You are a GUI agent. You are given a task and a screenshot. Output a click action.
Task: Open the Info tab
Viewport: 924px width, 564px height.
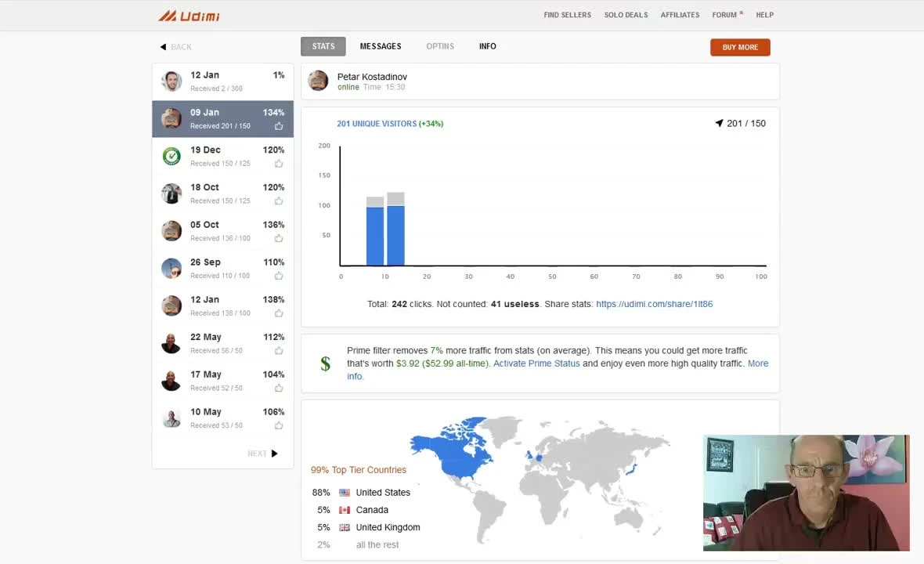click(487, 46)
